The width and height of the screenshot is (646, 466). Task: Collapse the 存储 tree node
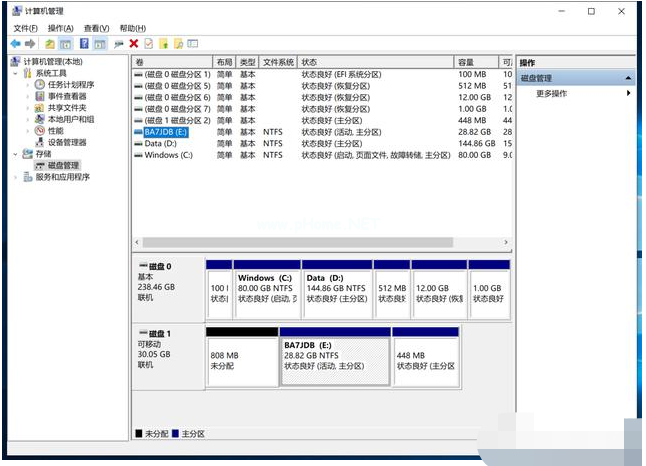(15, 154)
